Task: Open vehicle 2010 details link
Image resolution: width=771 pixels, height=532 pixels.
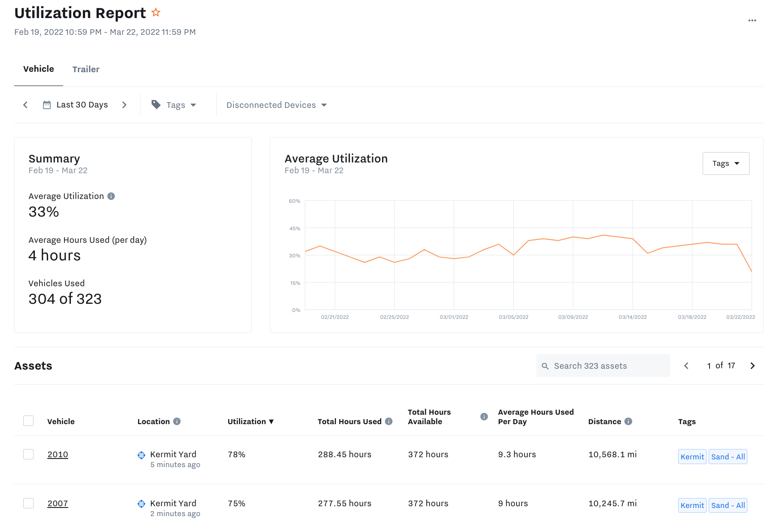Action: pyautogui.click(x=58, y=455)
